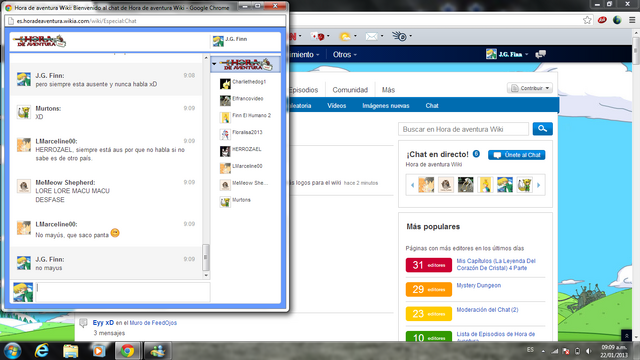Open Moderación del Chat (2) link
640x360 pixels.
(x=487, y=310)
